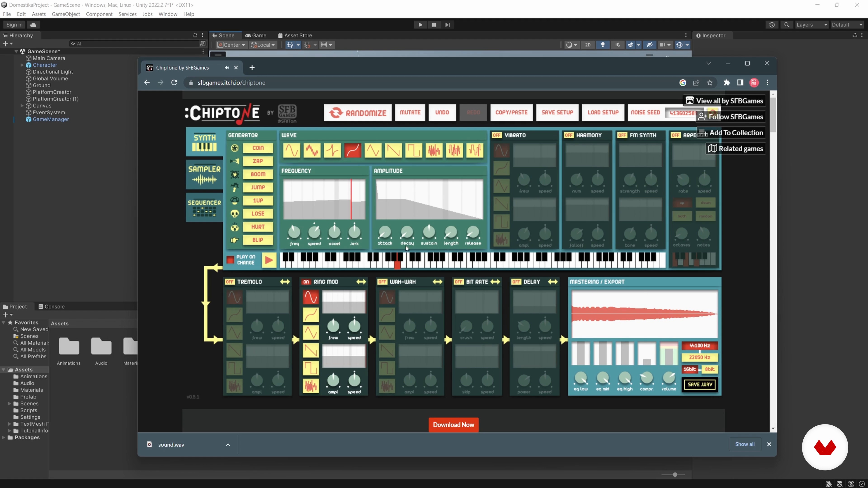The height and width of the screenshot is (488, 868).
Task: Reload the ChipTone browser page
Action: tap(174, 82)
